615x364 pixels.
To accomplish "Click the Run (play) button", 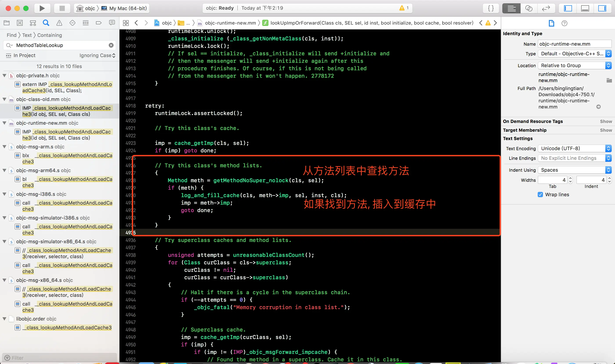I will coord(42,8).
